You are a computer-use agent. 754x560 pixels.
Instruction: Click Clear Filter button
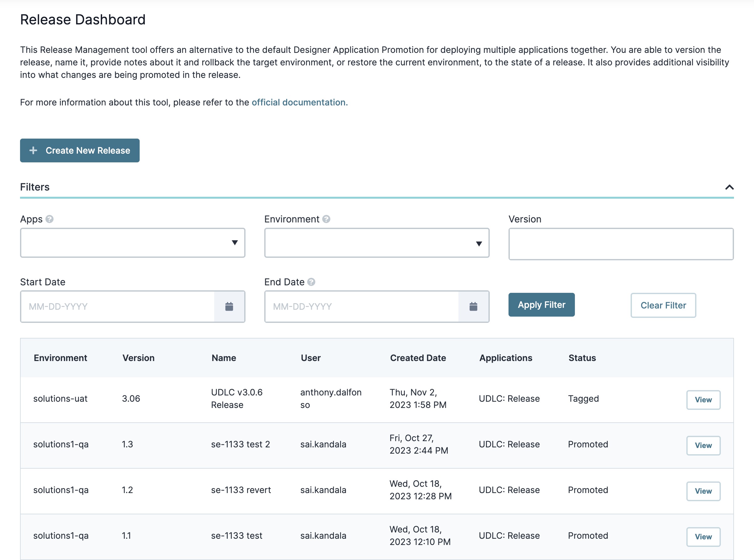(x=664, y=305)
